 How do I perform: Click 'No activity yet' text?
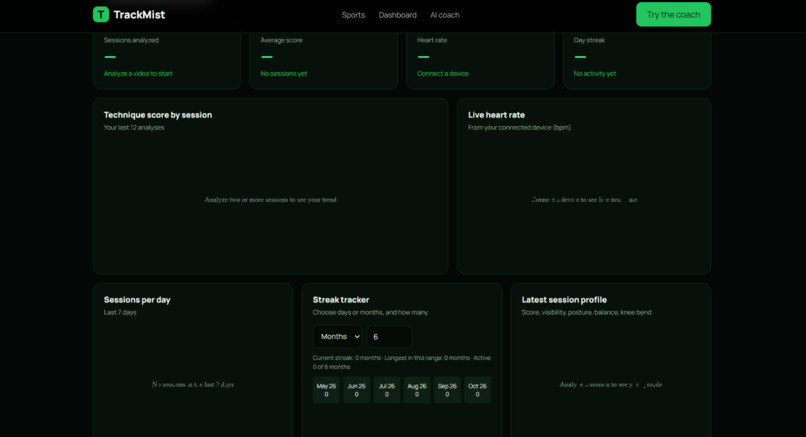pos(595,74)
